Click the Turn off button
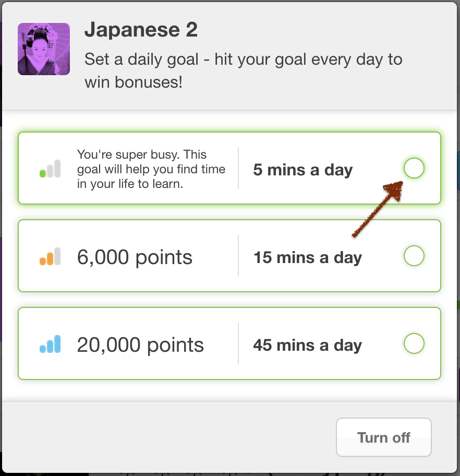The image size is (460, 476). pyautogui.click(x=383, y=437)
